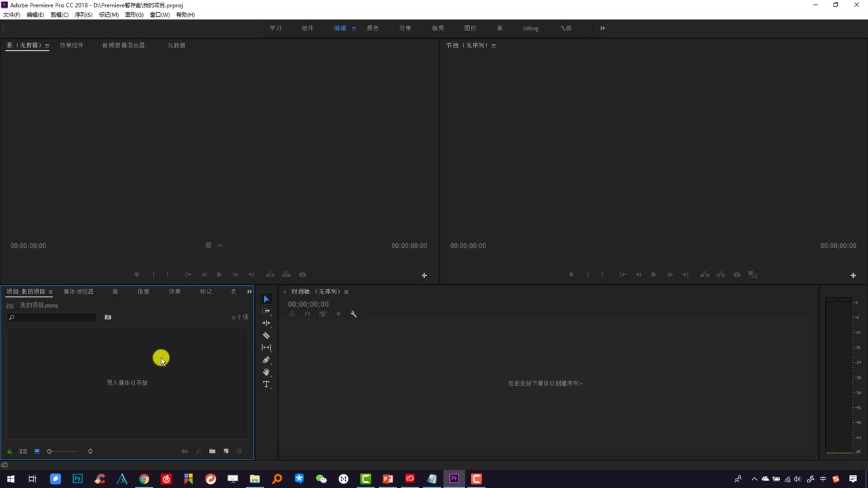The image size is (868, 488).
Task: Click Export Frame camera in Source monitor
Action: click(302, 274)
